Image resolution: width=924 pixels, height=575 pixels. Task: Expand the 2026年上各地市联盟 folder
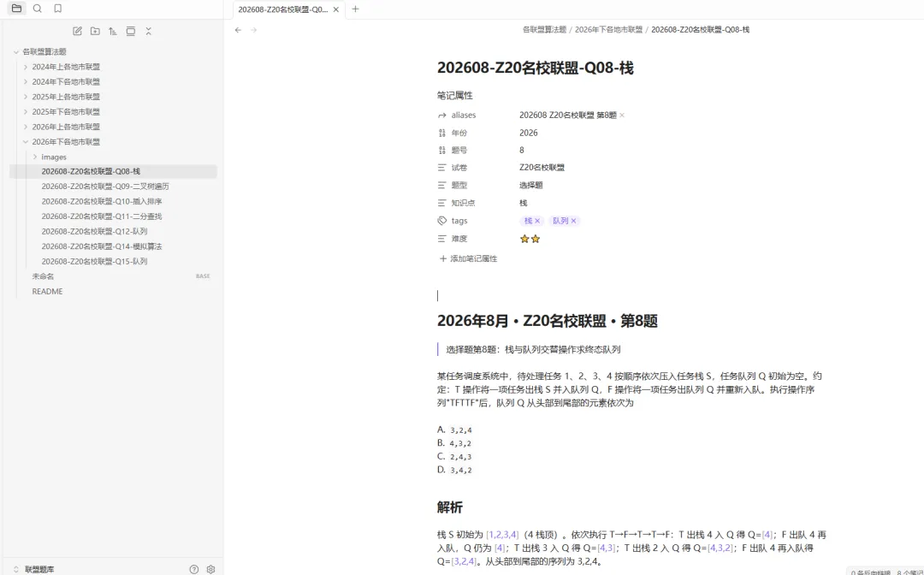point(26,127)
